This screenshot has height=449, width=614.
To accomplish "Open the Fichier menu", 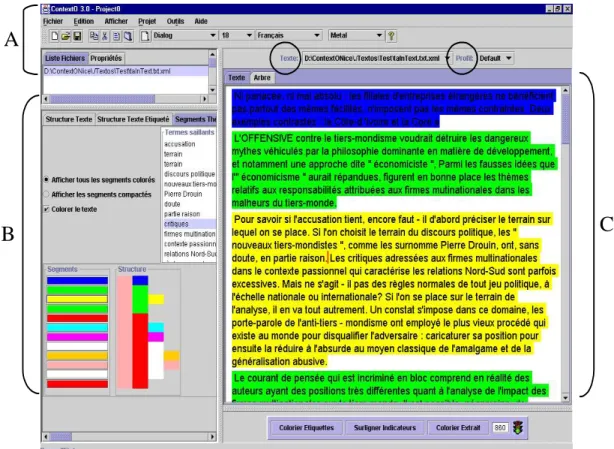I will 53,21.
